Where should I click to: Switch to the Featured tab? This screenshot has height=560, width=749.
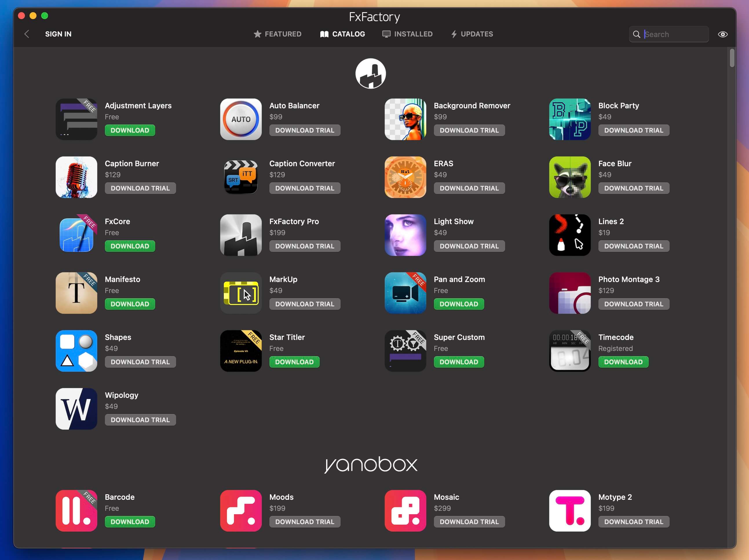point(277,34)
